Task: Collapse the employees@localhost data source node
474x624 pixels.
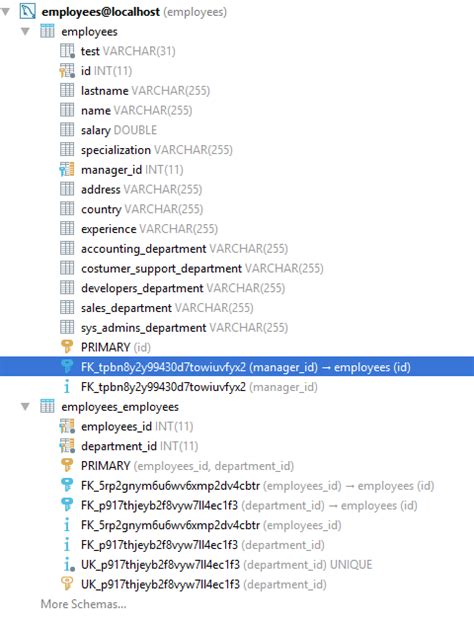Action: click(x=6, y=12)
